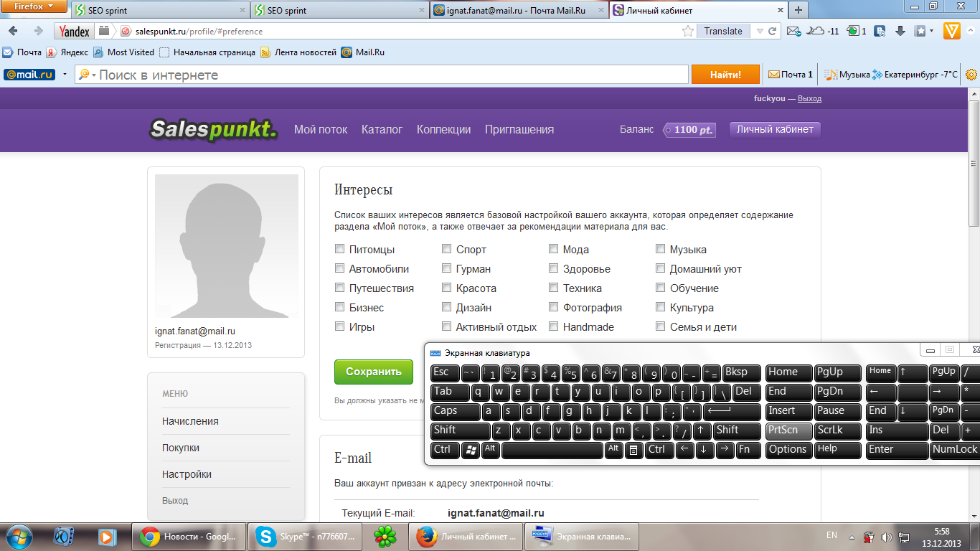This screenshot has height=551, width=980.
Task: Click the 1100 pt. balance badge
Action: pos(689,130)
